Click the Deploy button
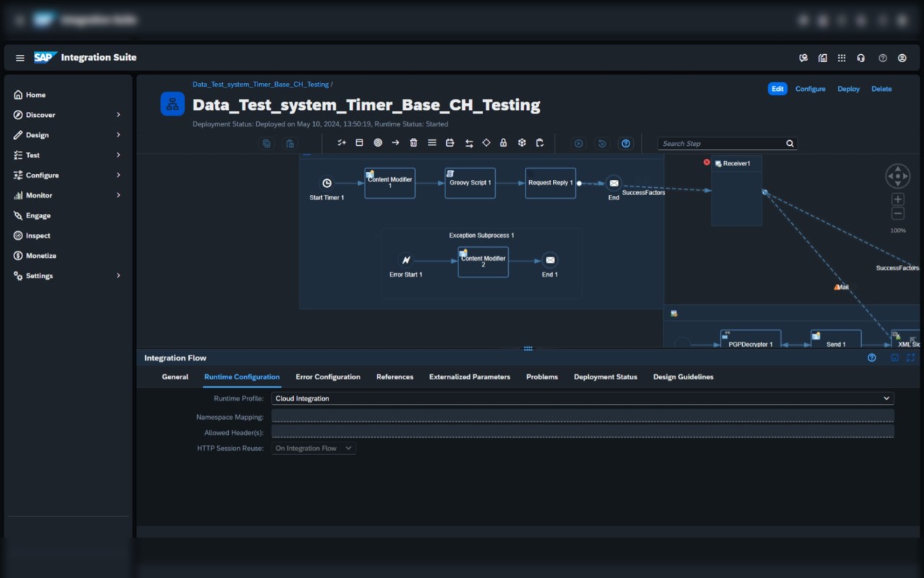The height and width of the screenshot is (578, 924). [848, 89]
